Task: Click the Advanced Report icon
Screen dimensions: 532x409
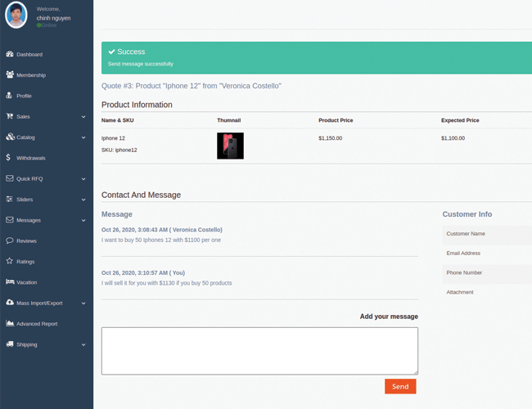Action: pyautogui.click(x=10, y=324)
